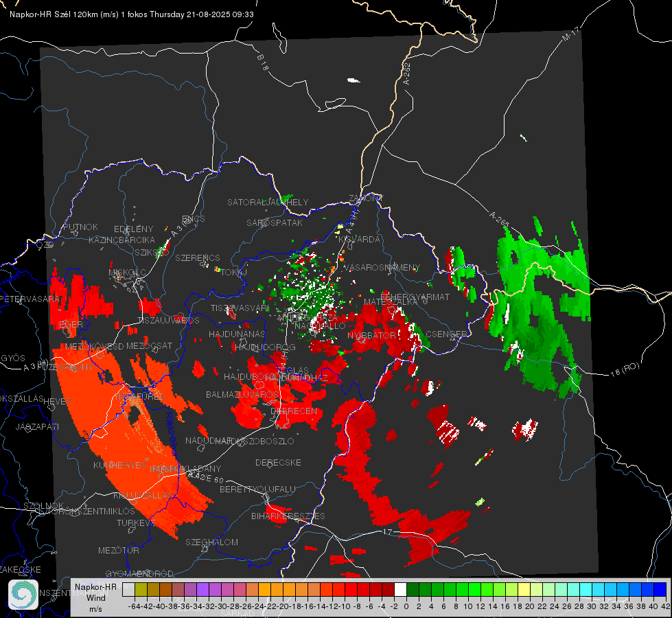Select the road label 'A 42/E 60'
This screenshot has height=618, width=672.
click(206, 477)
